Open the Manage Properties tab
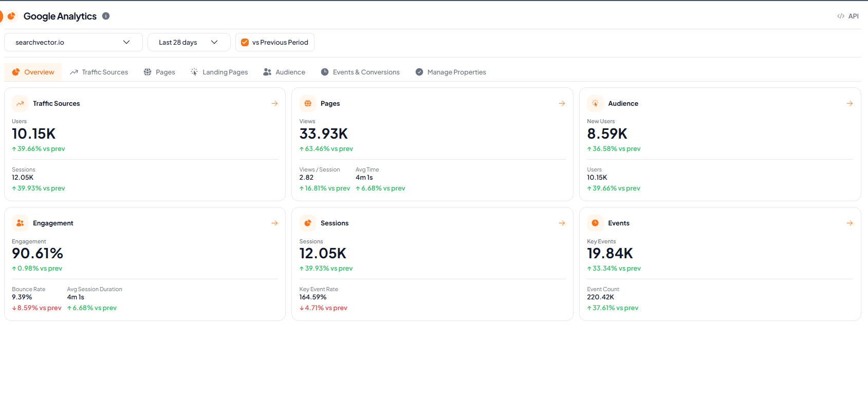Viewport: 868px width, 400px height. [x=451, y=72]
